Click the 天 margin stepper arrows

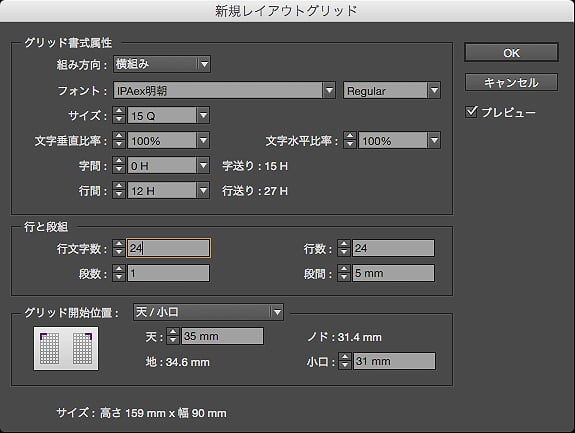pos(173,336)
